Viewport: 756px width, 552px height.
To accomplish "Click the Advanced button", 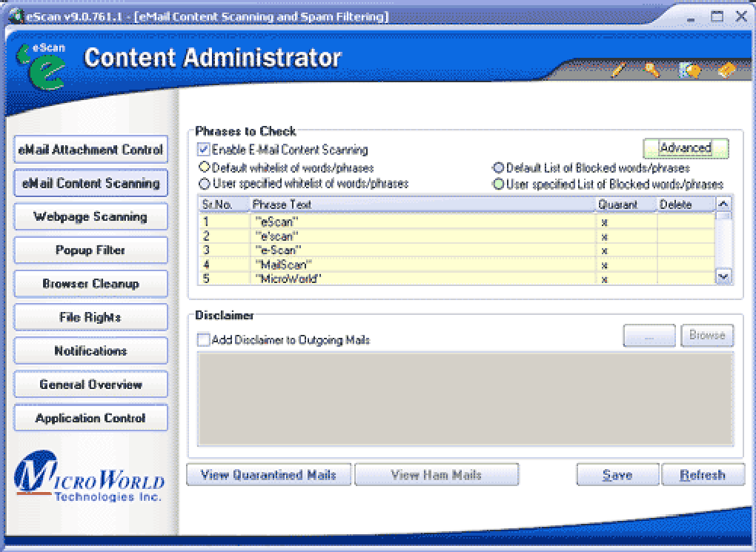I will click(686, 148).
